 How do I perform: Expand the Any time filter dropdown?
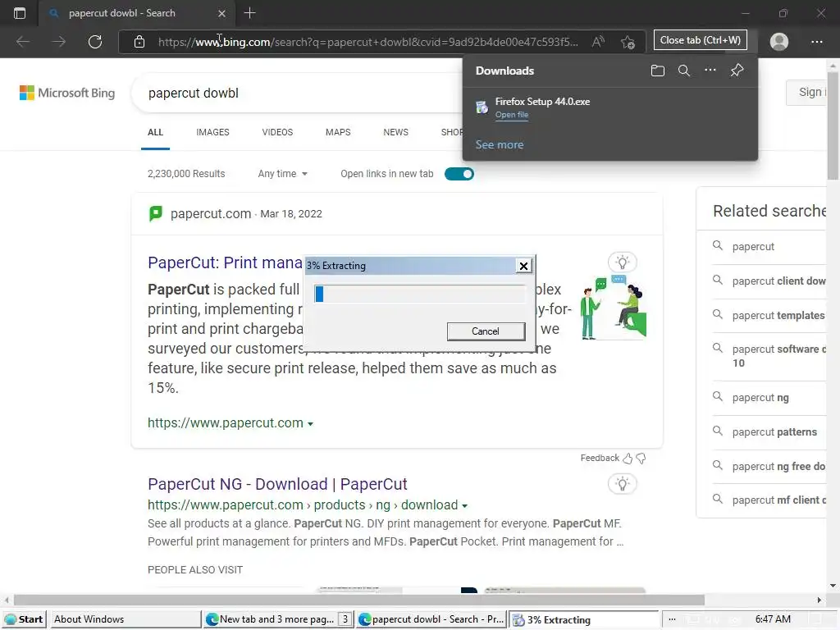click(x=283, y=174)
